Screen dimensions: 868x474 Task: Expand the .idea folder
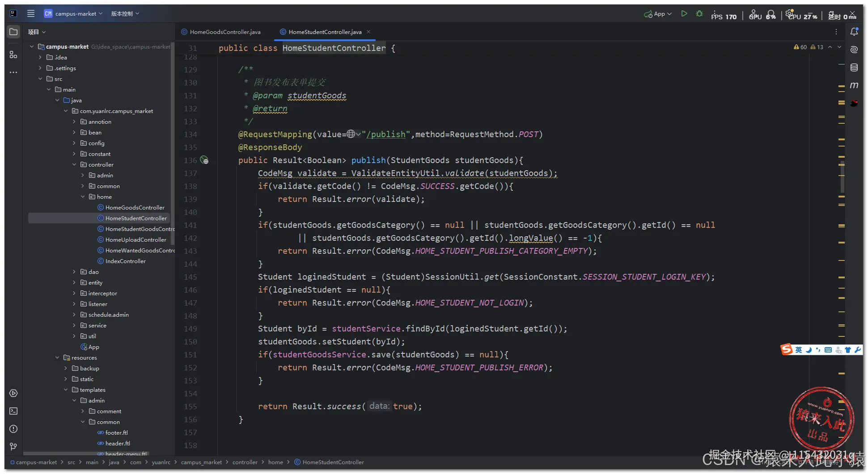tap(40, 57)
